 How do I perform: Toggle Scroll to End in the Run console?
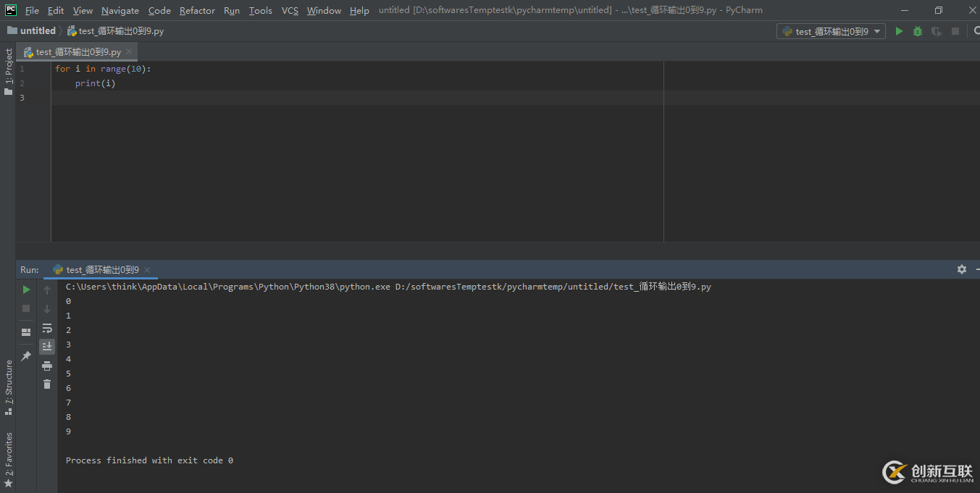pos(47,347)
